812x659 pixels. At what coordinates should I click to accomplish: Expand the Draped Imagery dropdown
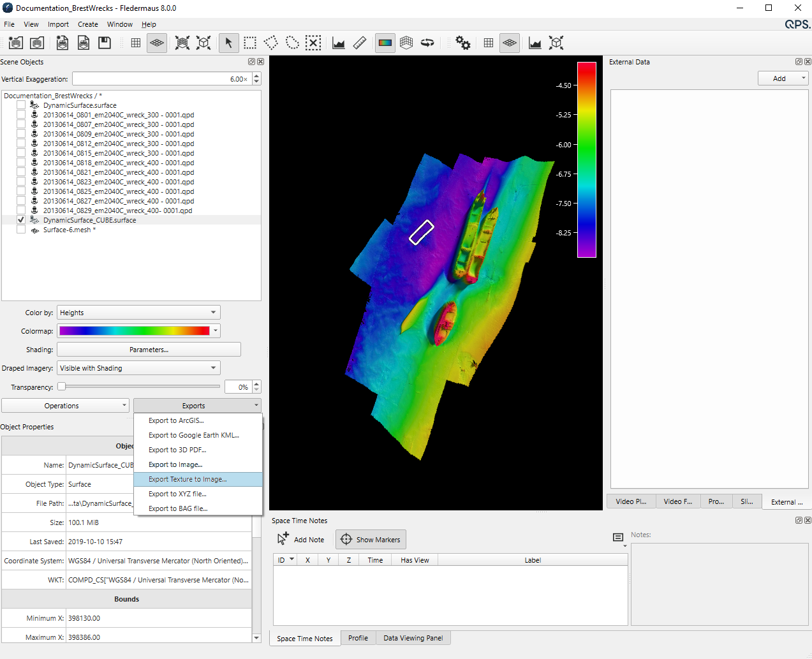138,368
